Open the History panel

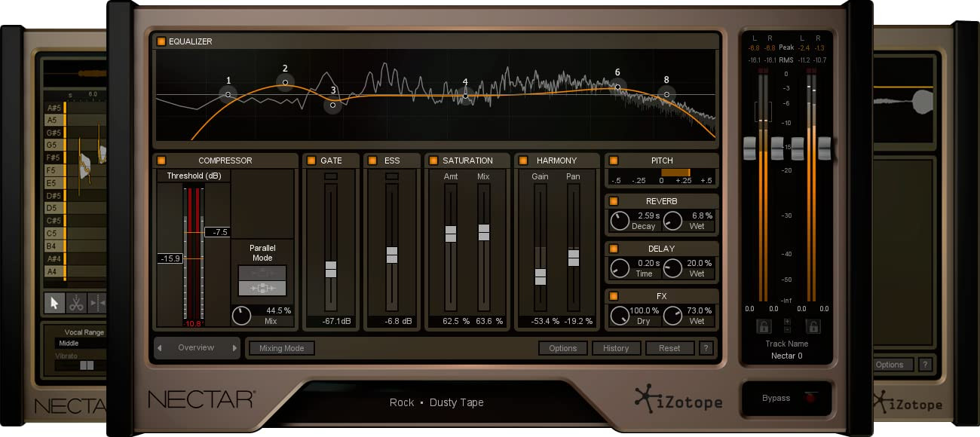pos(616,348)
